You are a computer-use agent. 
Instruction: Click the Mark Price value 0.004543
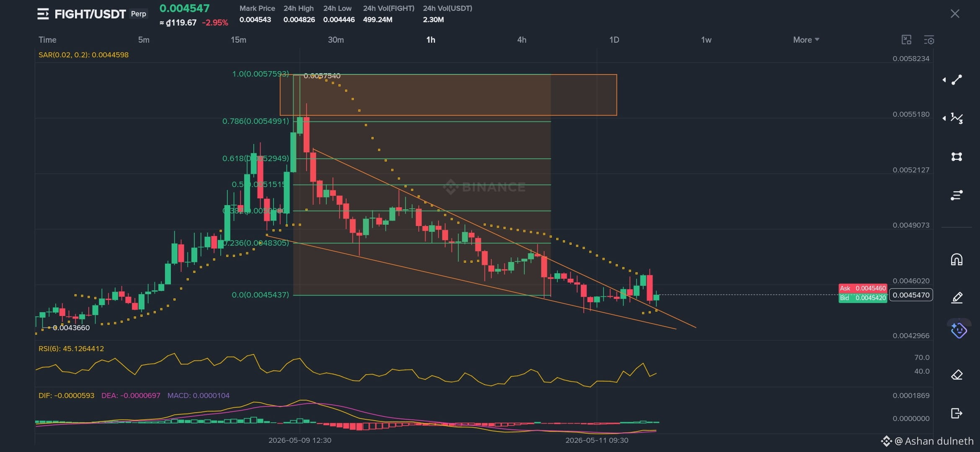pos(255,20)
